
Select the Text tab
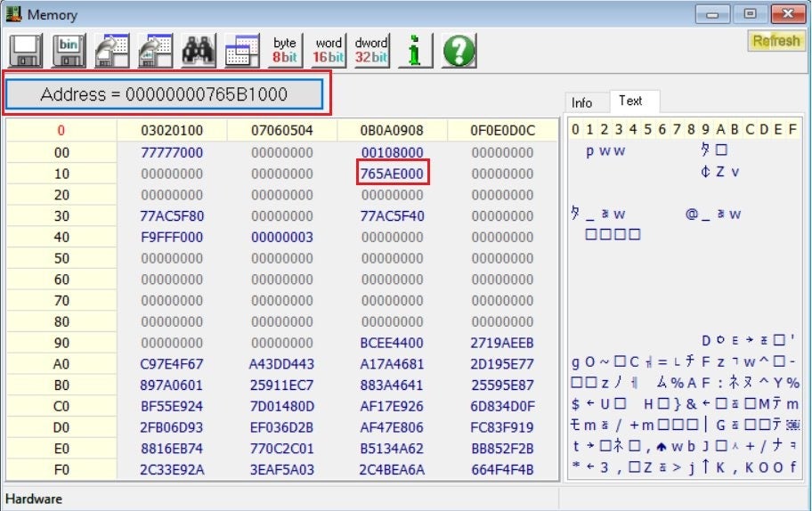click(x=630, y=101)
